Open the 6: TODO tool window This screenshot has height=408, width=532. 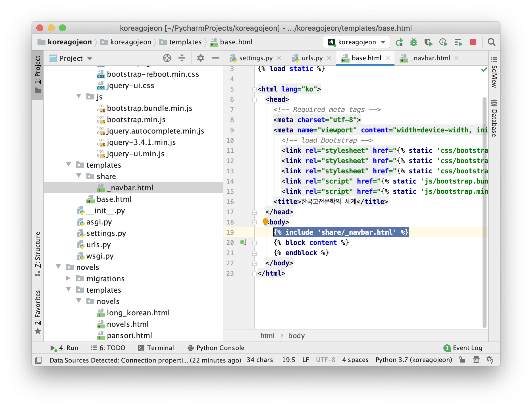[108, 348]
